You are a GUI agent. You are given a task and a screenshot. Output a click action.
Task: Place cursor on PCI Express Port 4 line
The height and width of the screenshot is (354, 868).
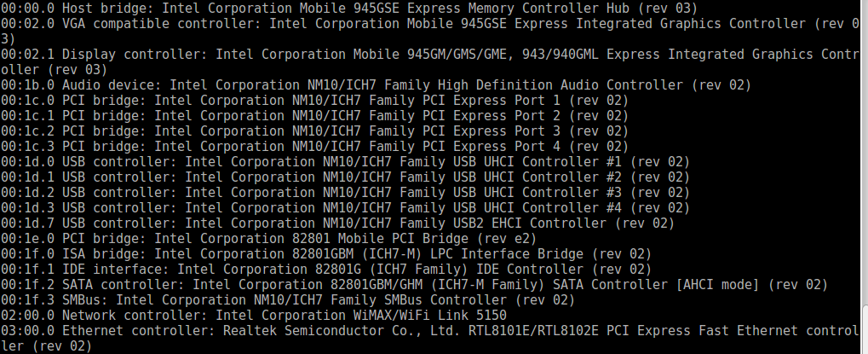pos(314,147)
